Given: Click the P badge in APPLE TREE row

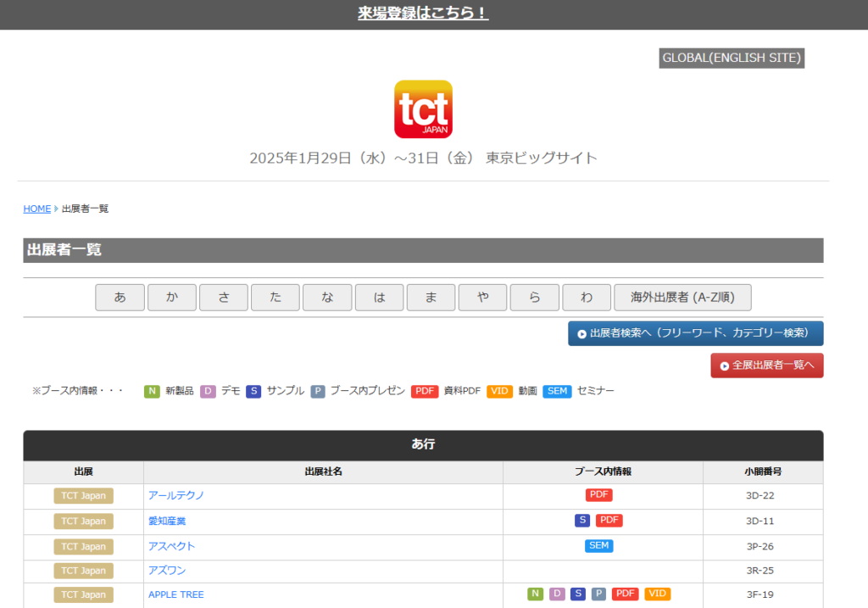Looking at the screenshot, I should point(598,594).
